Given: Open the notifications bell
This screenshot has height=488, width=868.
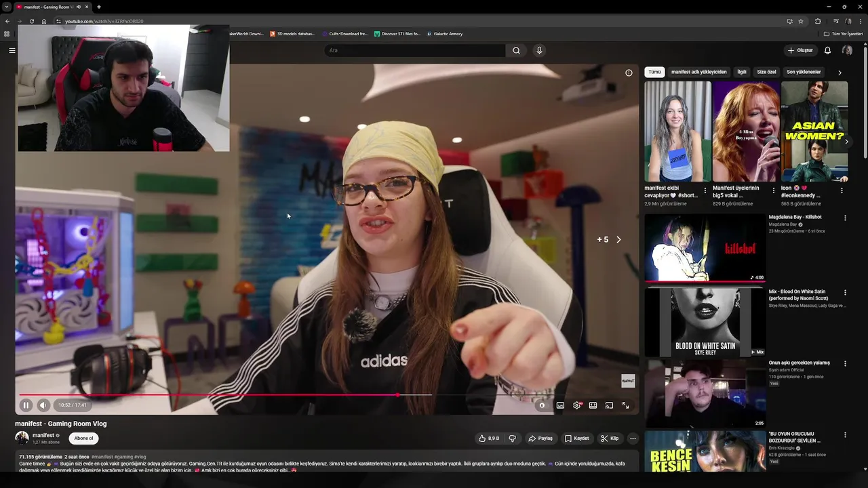Looking at the screenshot, I should [827, 50].
